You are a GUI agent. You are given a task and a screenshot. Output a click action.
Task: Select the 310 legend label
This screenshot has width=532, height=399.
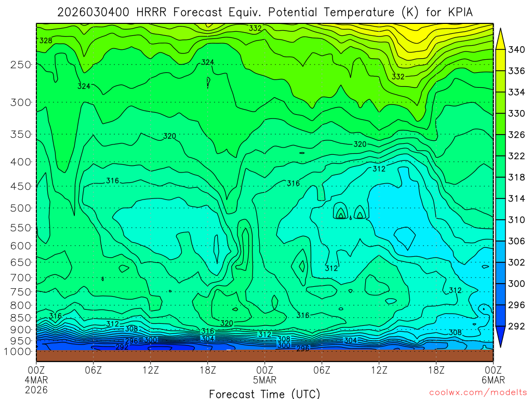tap(516, 220)
